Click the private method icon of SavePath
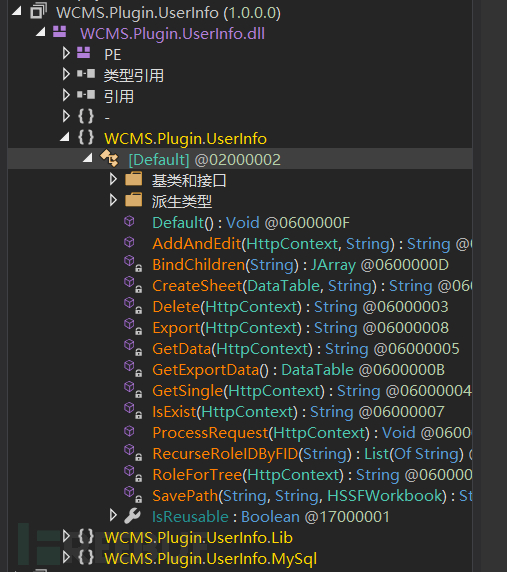The height and width of the screenshot is (572, 507). pos(133,494)
